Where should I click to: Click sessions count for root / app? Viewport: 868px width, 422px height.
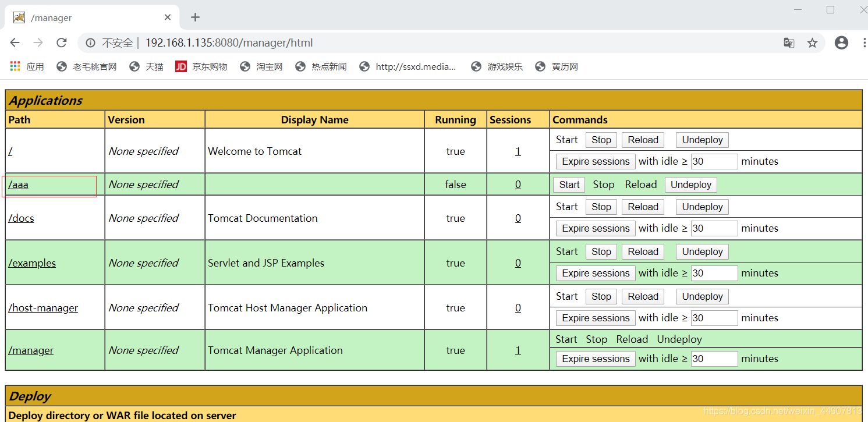518,151
